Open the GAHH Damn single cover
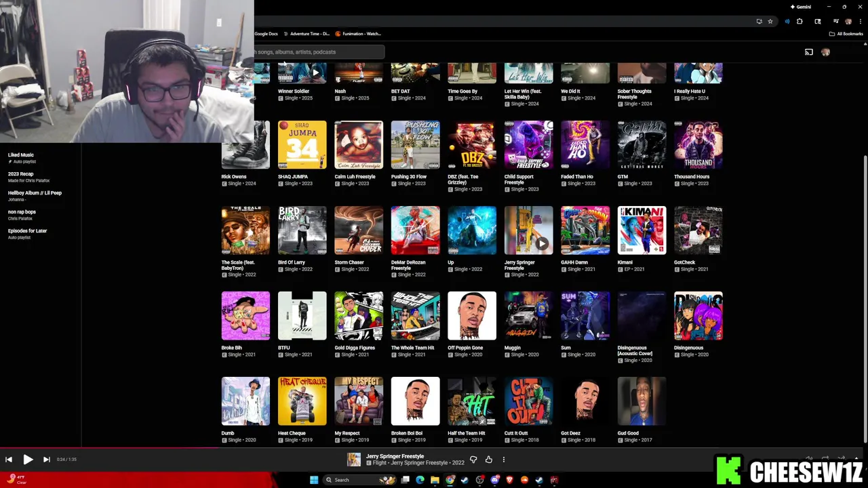The height and width of the screenshot is (488, 868). click(x=585, y=230)
